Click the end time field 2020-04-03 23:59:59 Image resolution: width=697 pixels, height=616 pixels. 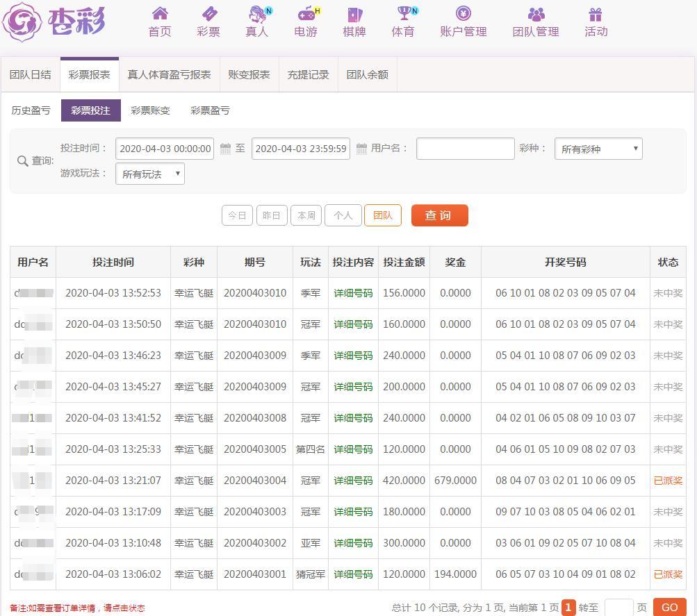pos(300,149)
